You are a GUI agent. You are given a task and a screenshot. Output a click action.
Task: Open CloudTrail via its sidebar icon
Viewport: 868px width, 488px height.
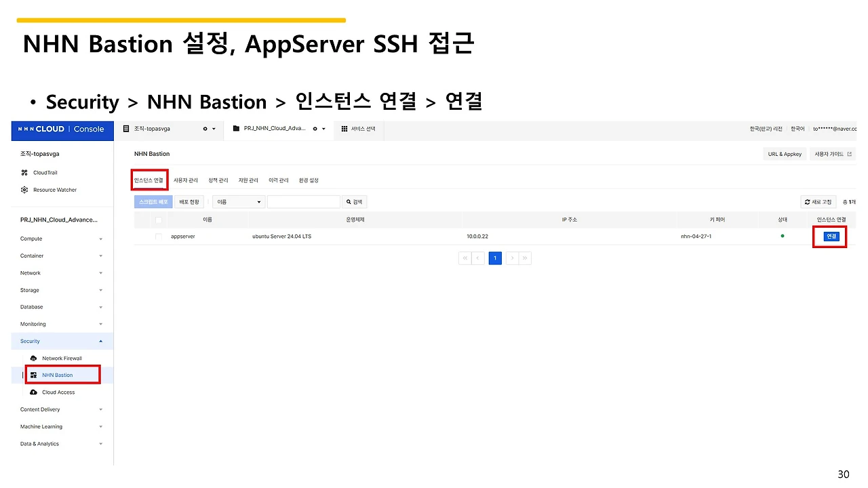[x=24, y=173]
